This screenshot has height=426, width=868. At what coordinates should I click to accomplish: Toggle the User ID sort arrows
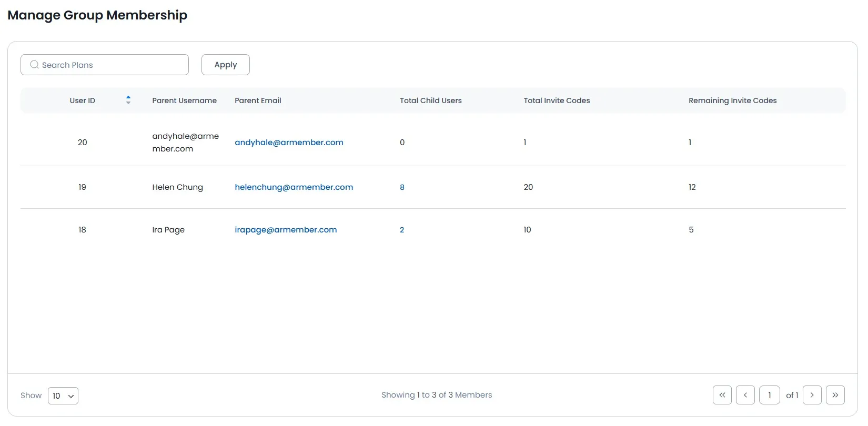click(x=128, y=100)
